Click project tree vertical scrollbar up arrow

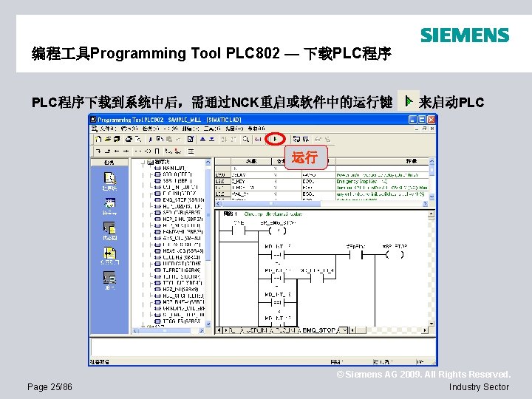point(208,163)
